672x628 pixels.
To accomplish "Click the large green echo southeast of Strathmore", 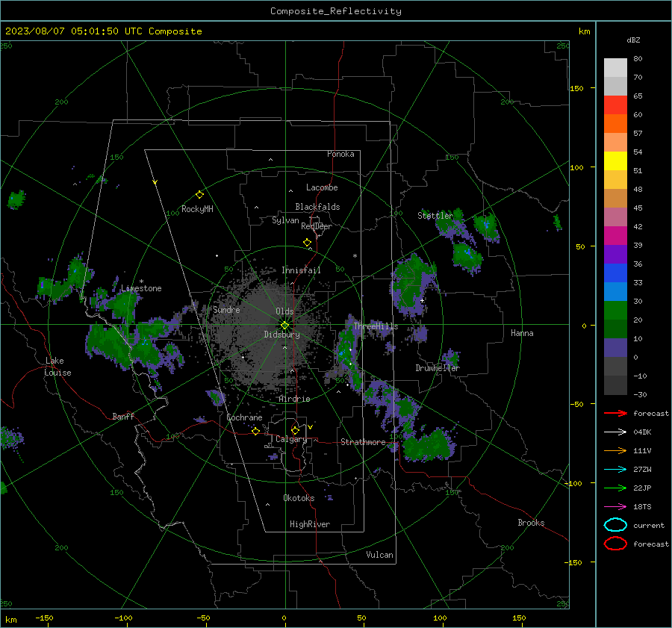I will click(428, 445).
